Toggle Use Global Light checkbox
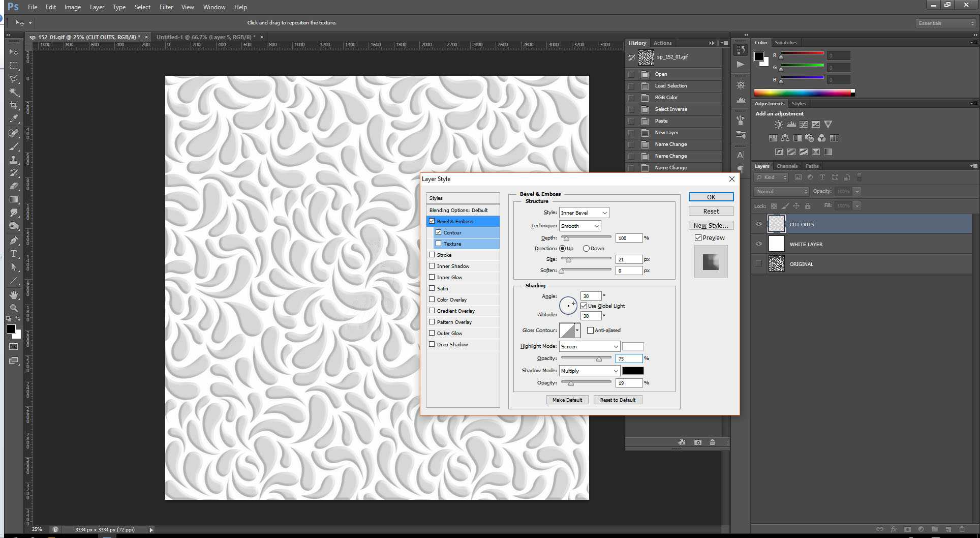This screenshot has height=538, width=980. [x=584, y=306]
